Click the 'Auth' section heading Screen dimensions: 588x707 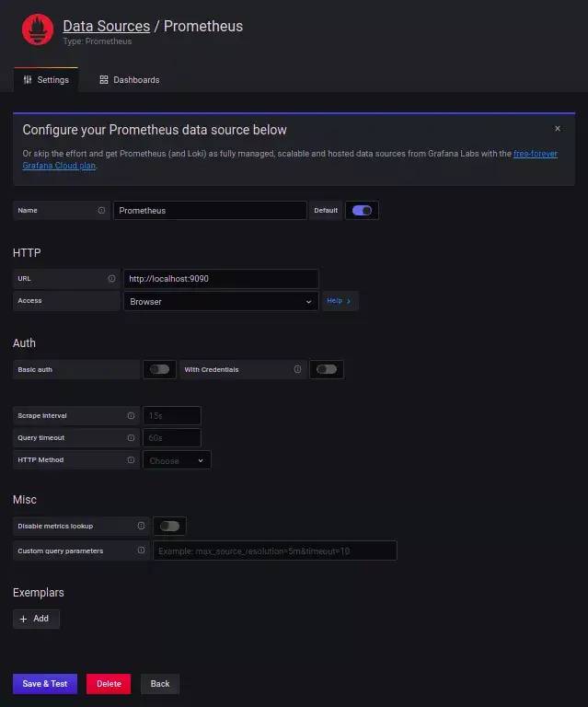[x=24, y=343]
